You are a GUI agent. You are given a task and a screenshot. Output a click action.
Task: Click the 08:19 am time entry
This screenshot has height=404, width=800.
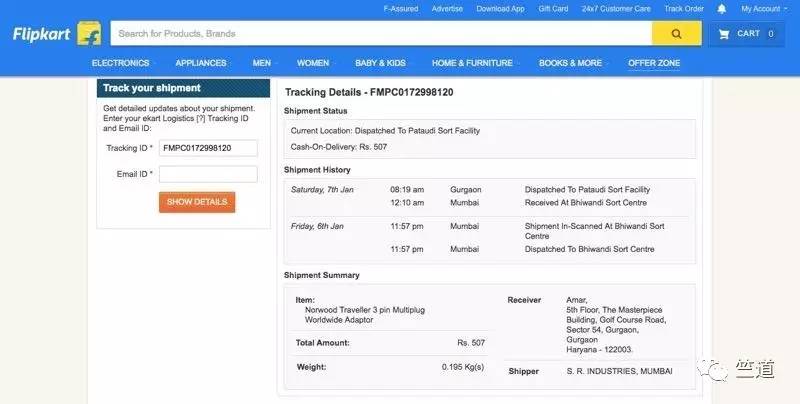click(x=407, y=190)
